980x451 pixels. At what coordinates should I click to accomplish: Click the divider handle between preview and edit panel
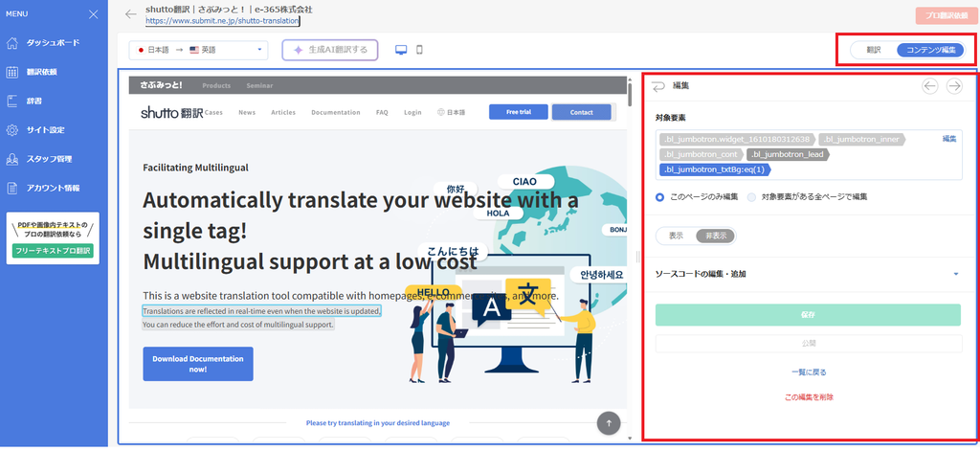coord(637,257)
